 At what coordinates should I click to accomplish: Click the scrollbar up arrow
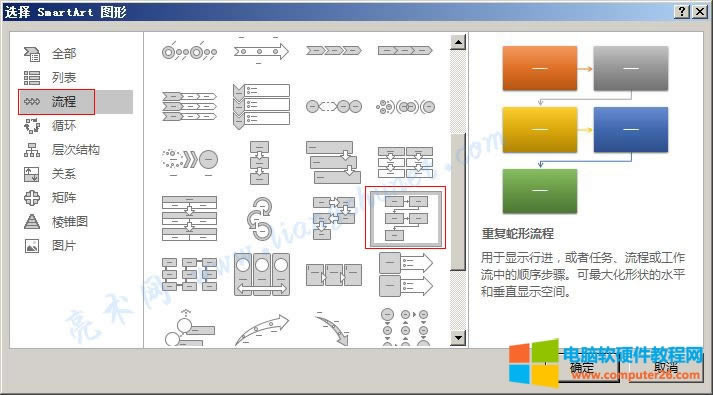458,43
